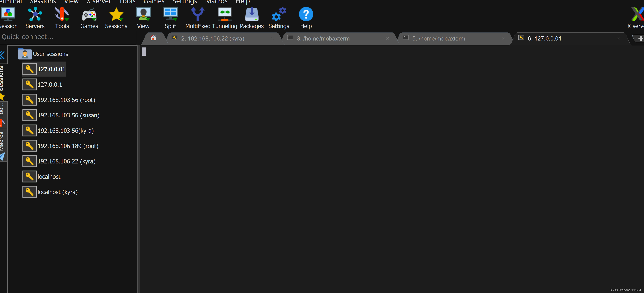Viewport: 644px width, 293px height.
Task: Close tab 6. 127.0.0.01
Action: [619, 39]
